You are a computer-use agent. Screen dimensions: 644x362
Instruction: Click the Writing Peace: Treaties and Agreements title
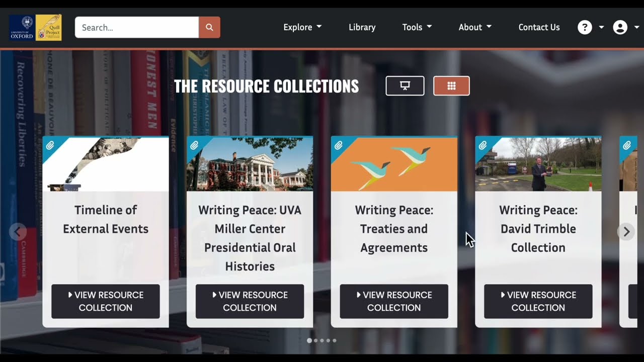click(x=394, y=229)
